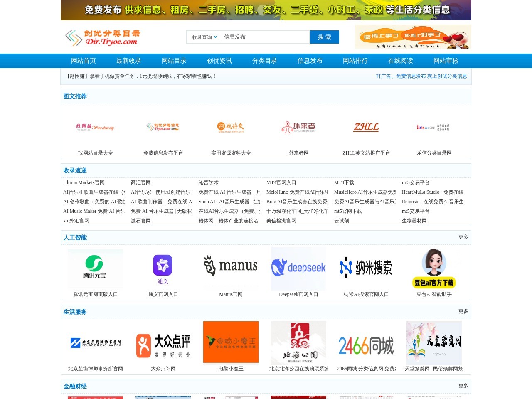532x399 pixels.
Task: Open the 在线阅读 navigation item
Action: click(x=401, y=61)
